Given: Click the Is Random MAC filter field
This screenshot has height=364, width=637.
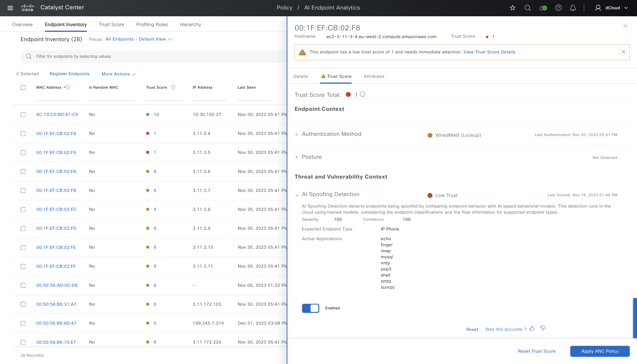Looking at the screenshot, I should point(112,97).
